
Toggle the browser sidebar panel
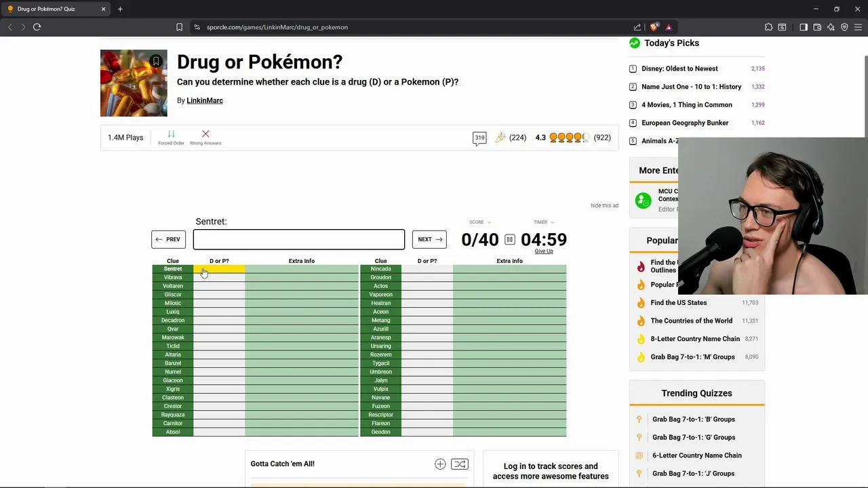[x=804, y=27]
